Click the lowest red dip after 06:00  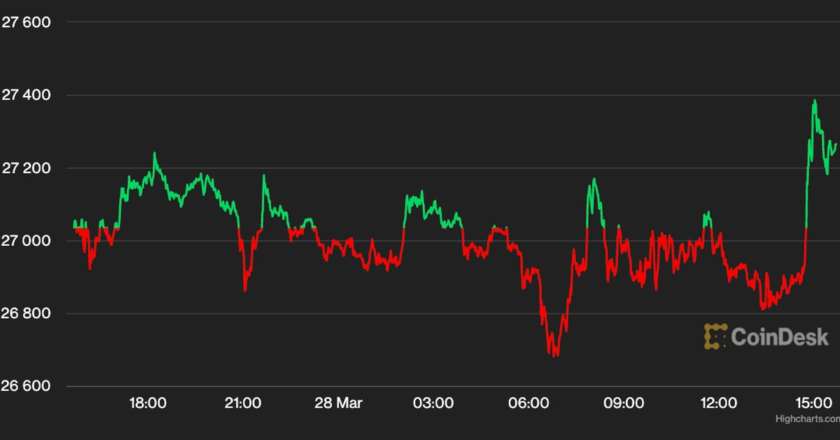(x=553, y=354)
